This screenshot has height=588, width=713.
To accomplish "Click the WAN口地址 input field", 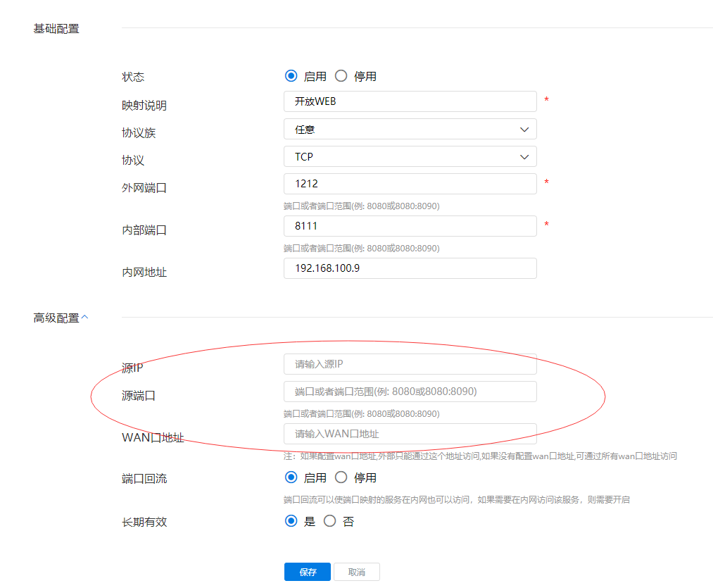I will point(410,434).
